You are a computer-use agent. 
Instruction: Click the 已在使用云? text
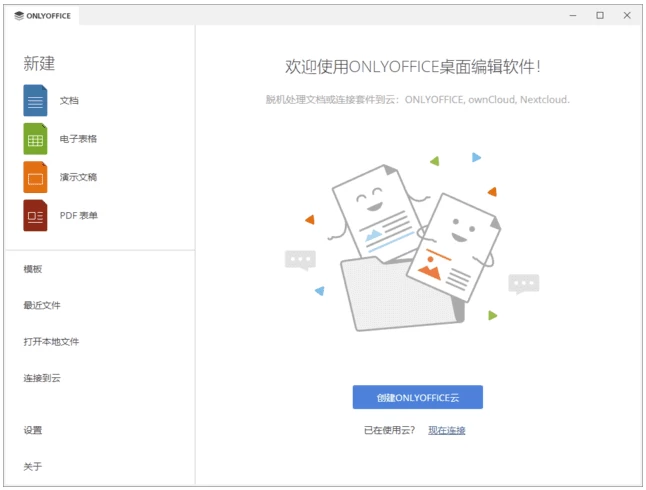point(389,430)
